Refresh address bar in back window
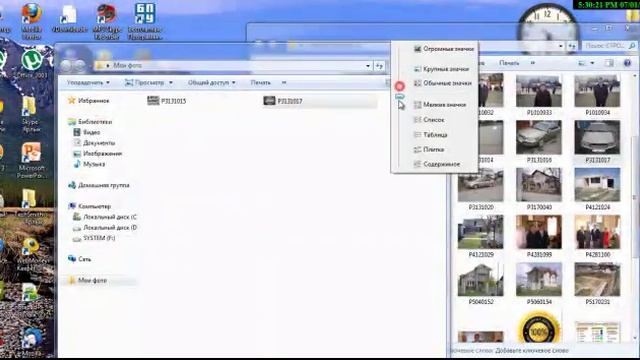 click(x=572, y=47)
